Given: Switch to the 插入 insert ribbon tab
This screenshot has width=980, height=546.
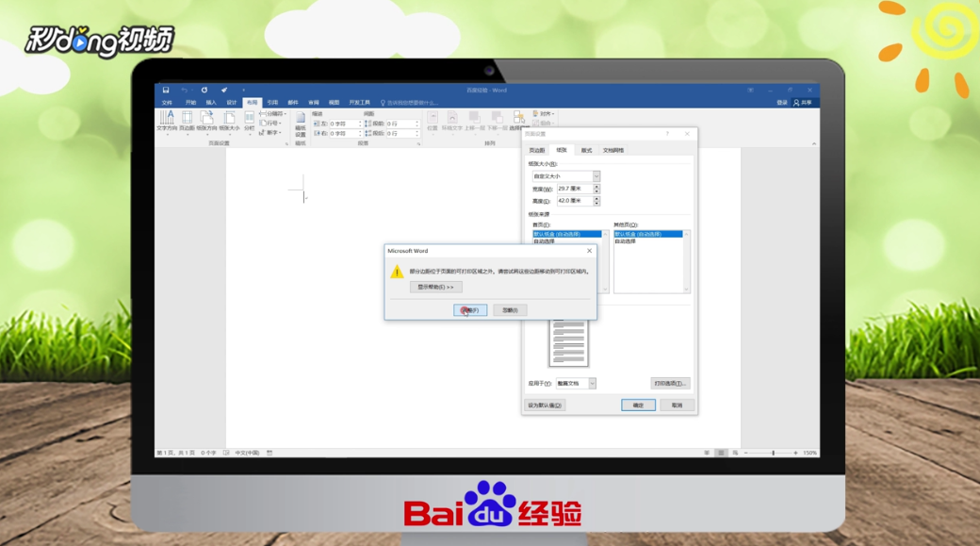Looking at the screenshot, I should (x=211, y=103).
